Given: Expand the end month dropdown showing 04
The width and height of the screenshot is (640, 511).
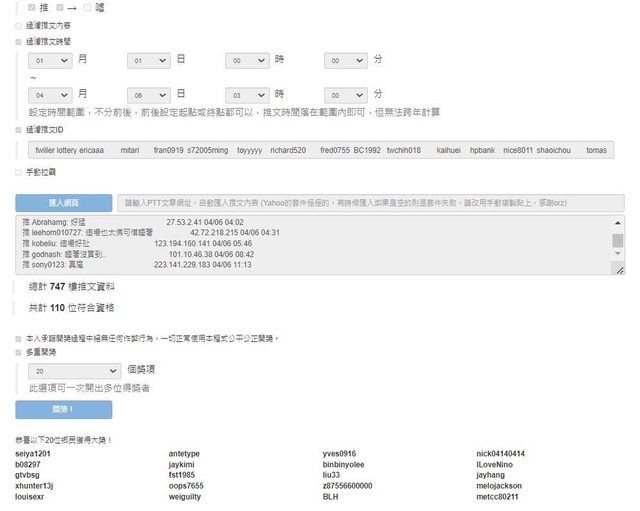Looking at the screenshot, I should pyautogui.click(x=50, y=94).
